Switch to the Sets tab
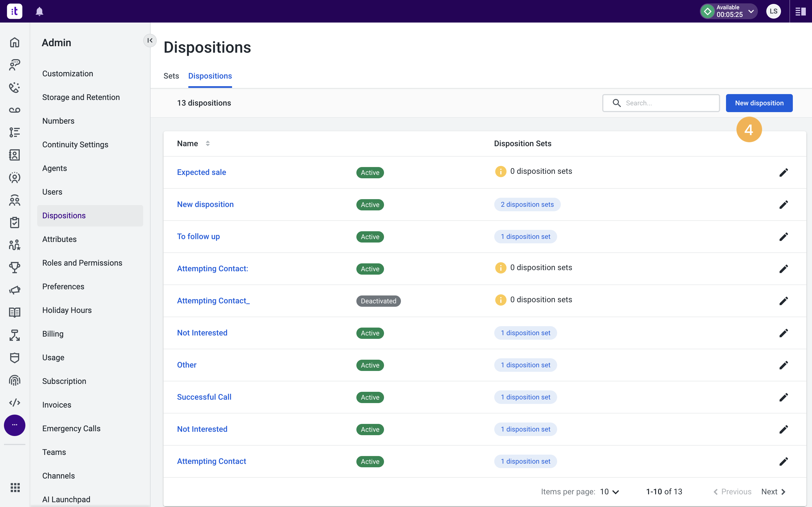 pyautogui.click(x=171, y=76)
